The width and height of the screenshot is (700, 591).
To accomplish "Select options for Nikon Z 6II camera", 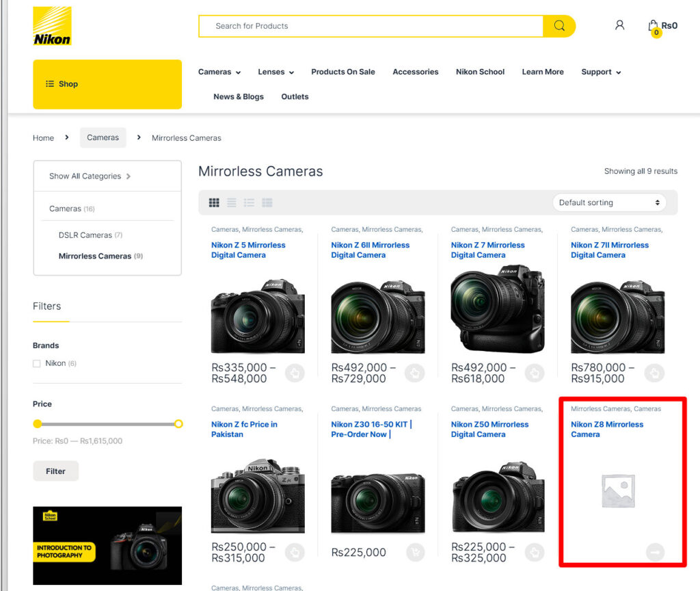I will click(415, 373).
